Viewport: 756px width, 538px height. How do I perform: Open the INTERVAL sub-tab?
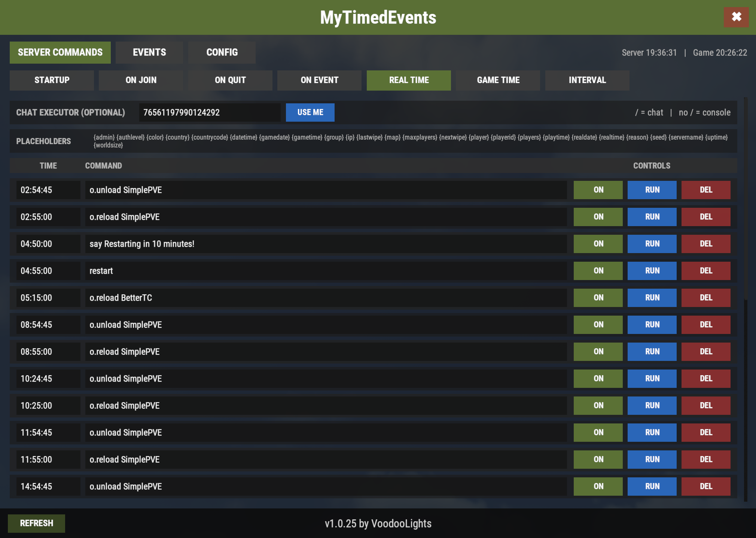(587, 80)
